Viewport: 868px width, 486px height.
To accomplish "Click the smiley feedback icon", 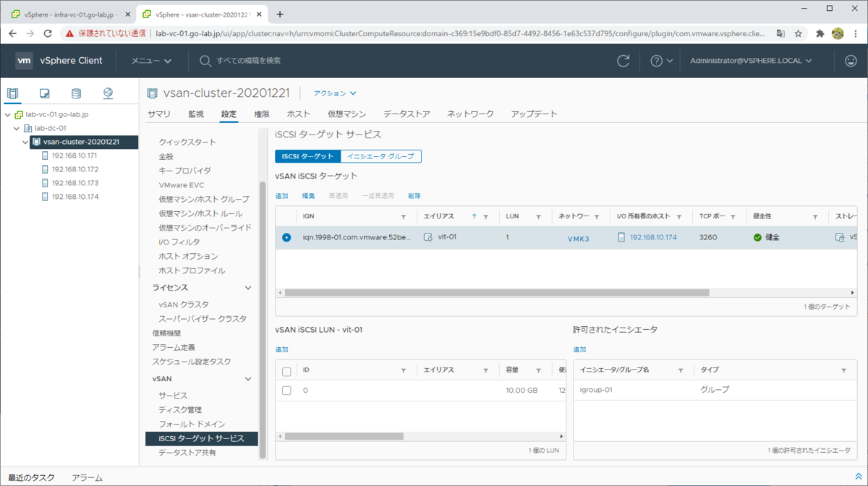I will tap(851, 61).
